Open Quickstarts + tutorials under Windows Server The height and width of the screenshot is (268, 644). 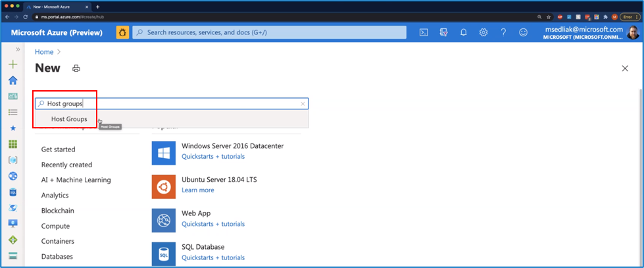click(213, 157)
